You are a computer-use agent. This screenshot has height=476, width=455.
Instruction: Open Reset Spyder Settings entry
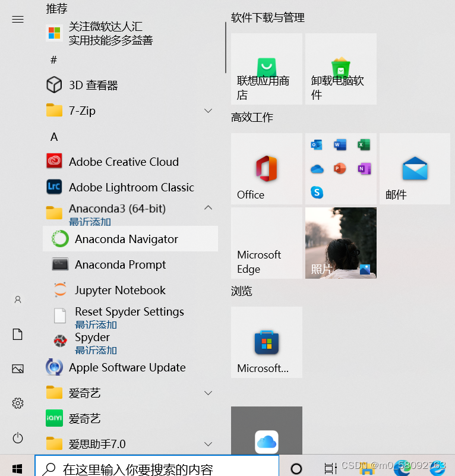130,316
